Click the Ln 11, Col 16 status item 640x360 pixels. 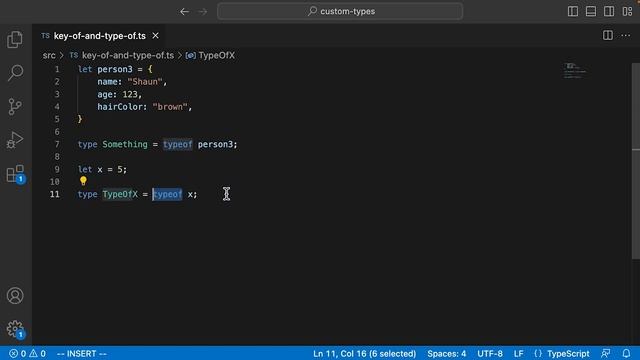point(364,353)
